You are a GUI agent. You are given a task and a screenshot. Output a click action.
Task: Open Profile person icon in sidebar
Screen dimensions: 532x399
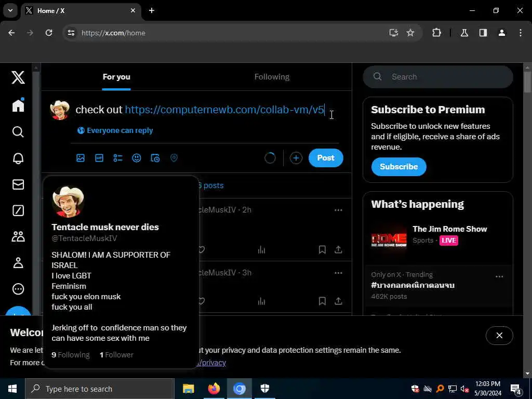(18, 263)
